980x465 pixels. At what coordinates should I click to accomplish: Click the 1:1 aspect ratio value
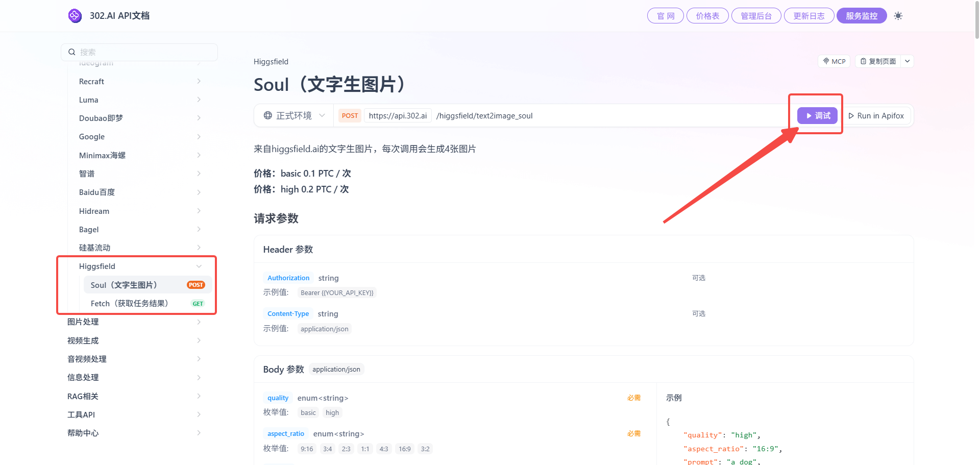point(365,449)
